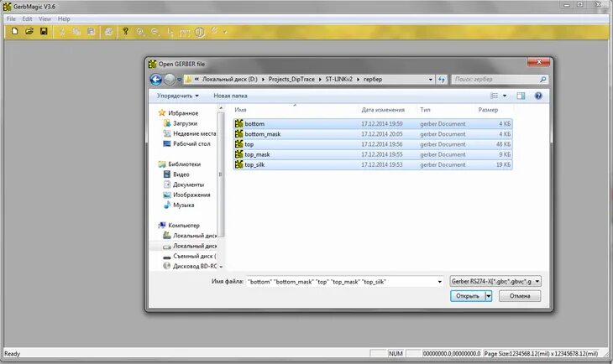Screen dimensions: 613x364
Task: Open the View menu
Action: coord(45,18)
